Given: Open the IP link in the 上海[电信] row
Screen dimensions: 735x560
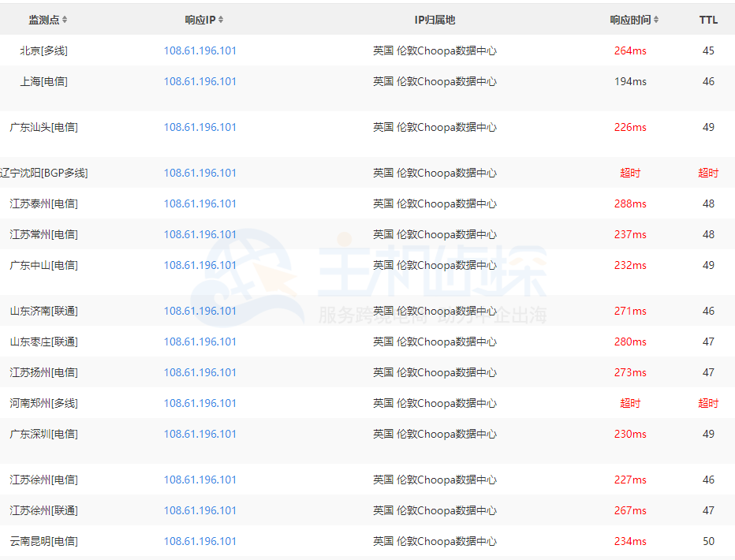Looking at the screenshot, I should (x=200, y=80).
